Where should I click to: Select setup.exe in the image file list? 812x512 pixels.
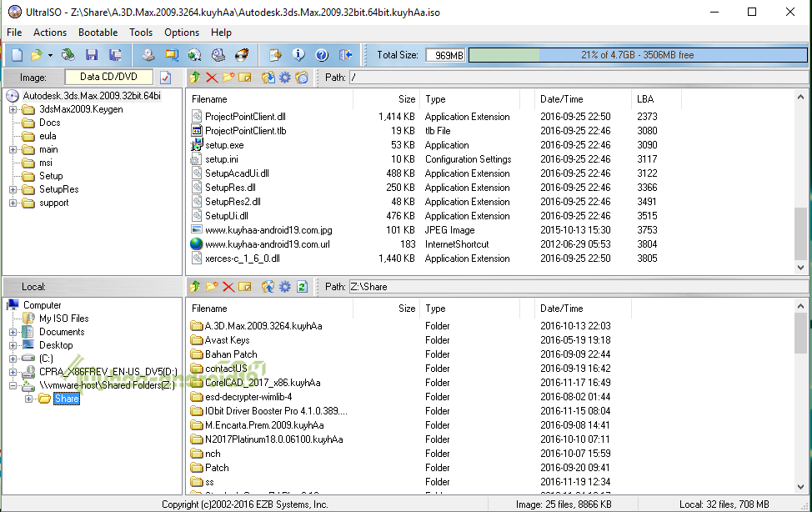click(x=224, y=145)
